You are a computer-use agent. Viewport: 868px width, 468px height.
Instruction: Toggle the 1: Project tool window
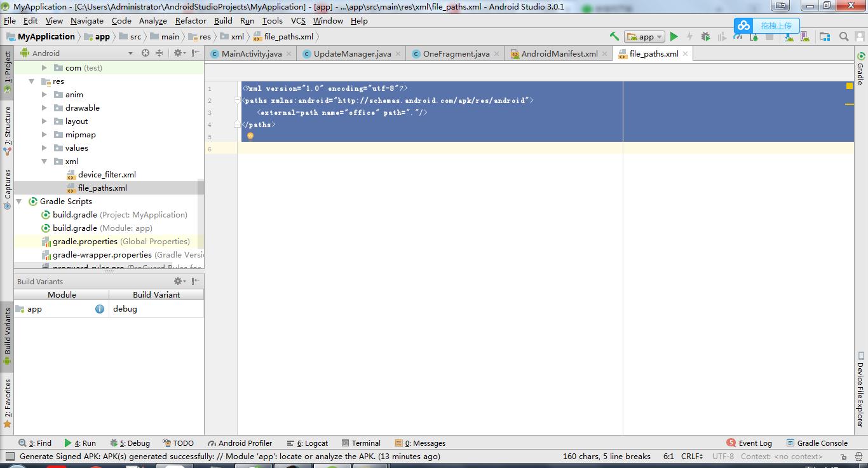tap(8, 72)
